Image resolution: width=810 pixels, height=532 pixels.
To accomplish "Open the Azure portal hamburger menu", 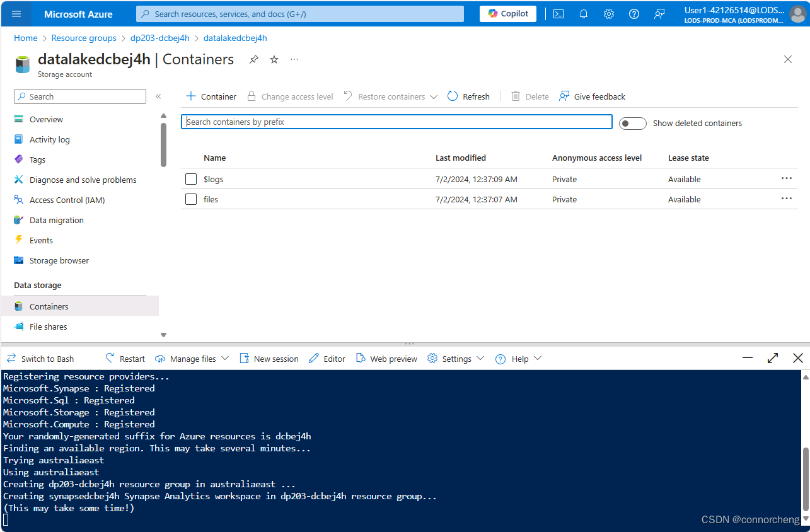I will [16, 14].
